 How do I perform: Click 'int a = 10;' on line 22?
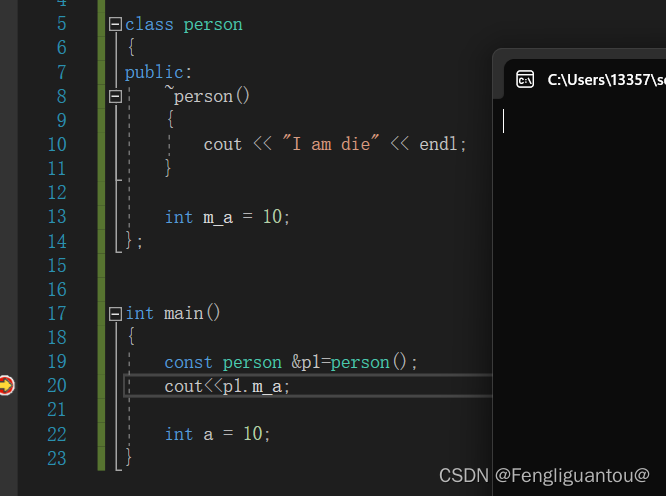(217, 434)
